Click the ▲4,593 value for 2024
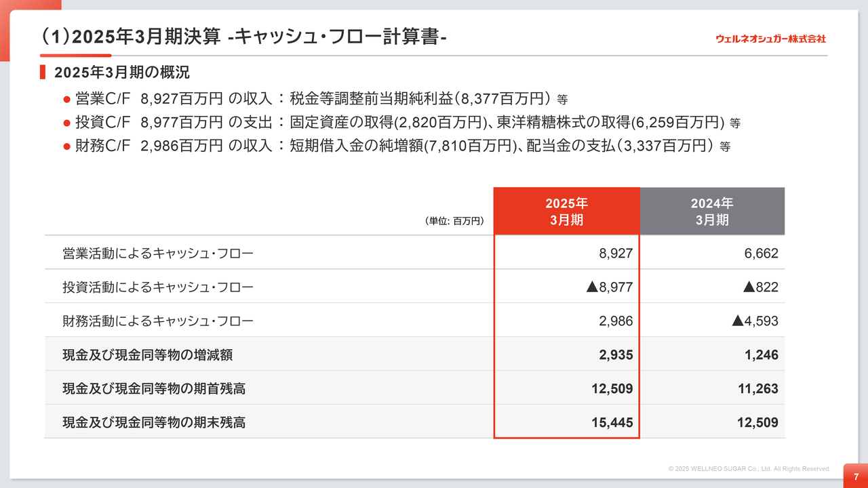868x488 pixels. pyautogui.click(x=755, y=321)
